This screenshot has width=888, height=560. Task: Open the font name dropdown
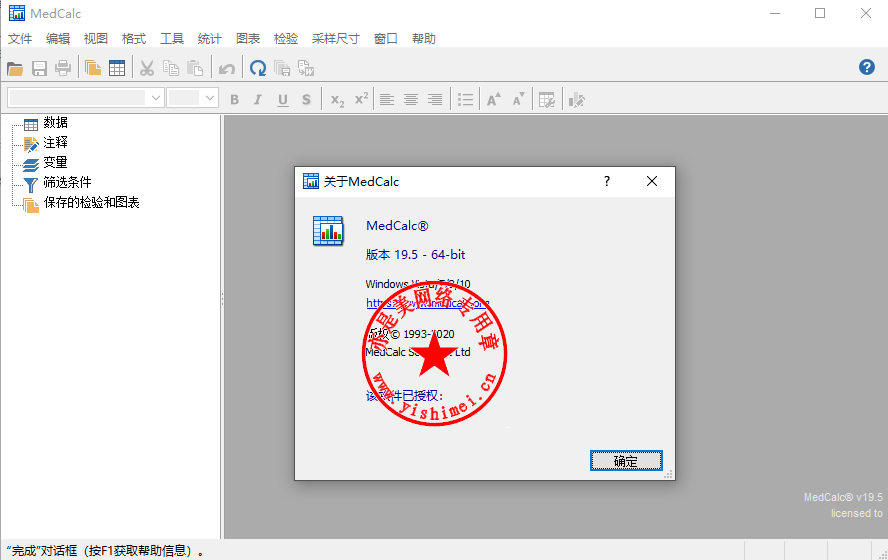pos(156,98)
